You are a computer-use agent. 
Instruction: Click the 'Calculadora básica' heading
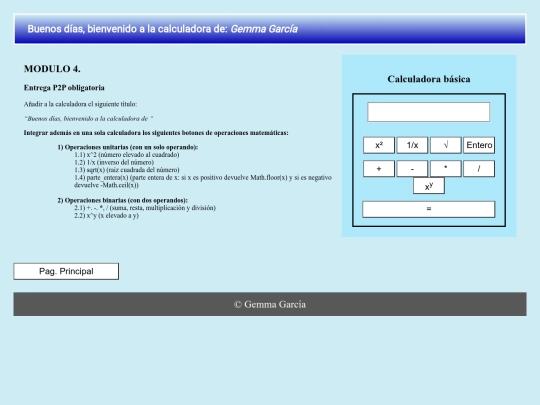click(429, 79)
